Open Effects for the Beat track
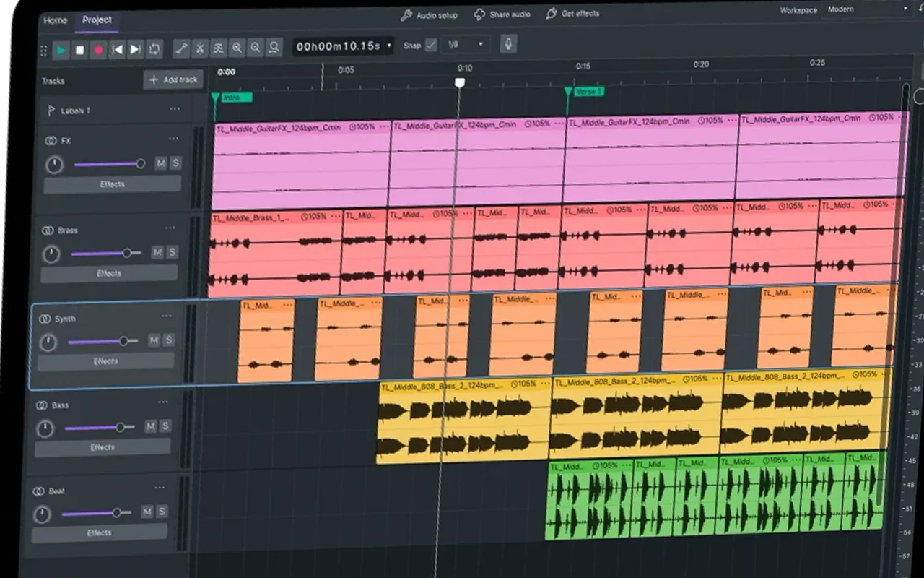This screenshot has height=578, width=924. point(99,533)
